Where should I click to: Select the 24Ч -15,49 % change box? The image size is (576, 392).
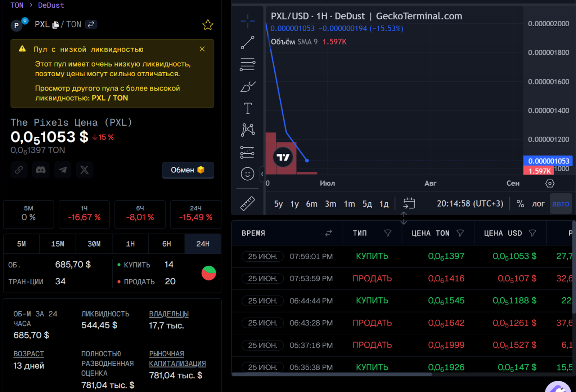(196, 214)
